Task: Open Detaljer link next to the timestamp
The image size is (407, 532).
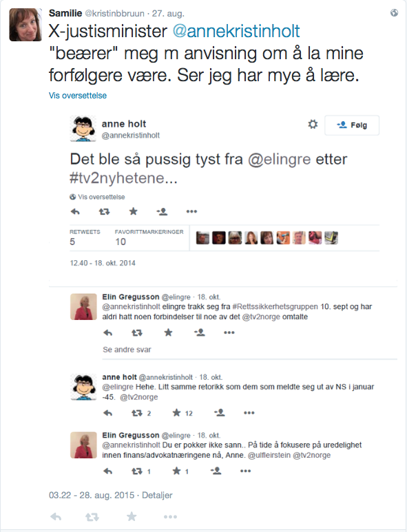Action: [x=157, y=496]
